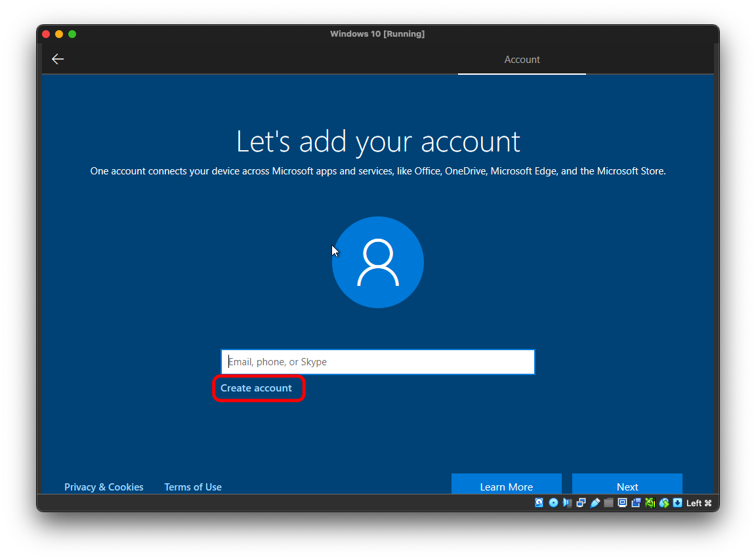Image resolution: width=756 pixels, height=560 pixels.
Task: Click the Create account link
Action: point(256,388)
